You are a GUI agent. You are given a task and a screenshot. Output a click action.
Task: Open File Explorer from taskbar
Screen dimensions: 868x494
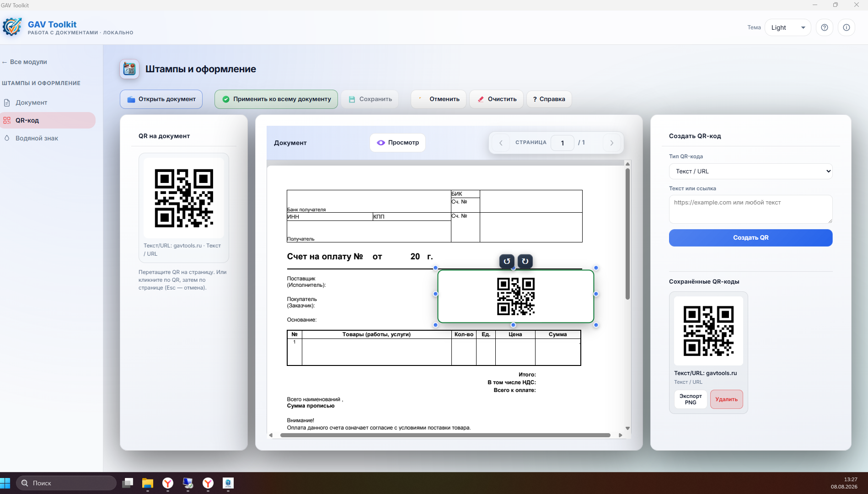pyautogui.click(x=147, y=483)
